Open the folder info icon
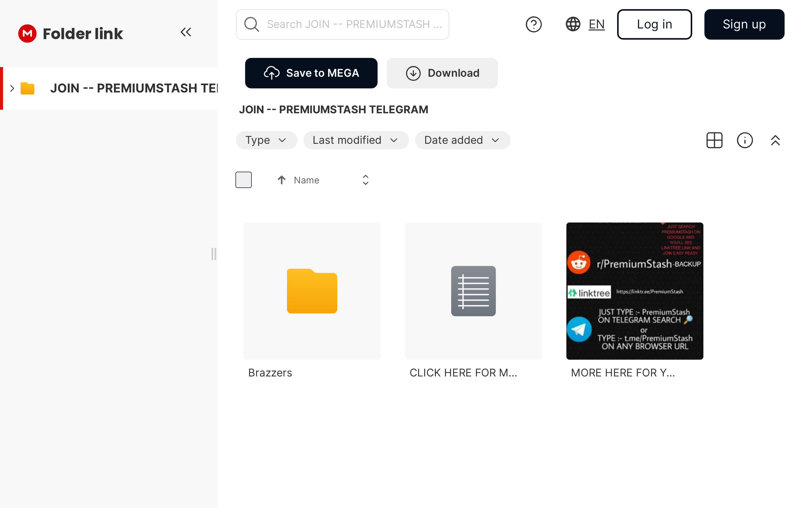The height and width of the screenshot is (508, 812). pyautogui.click(x=745, y=140)
